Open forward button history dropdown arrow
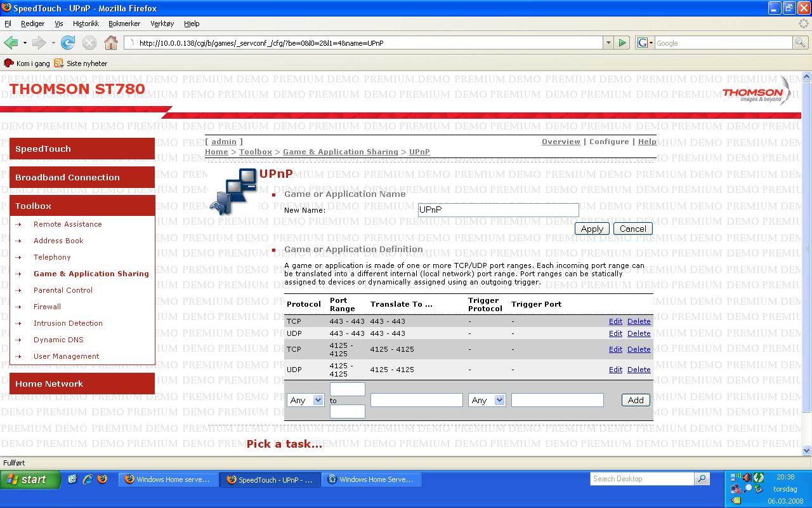The height and width of the screenshot is (508, 812). tap(53, 43)
